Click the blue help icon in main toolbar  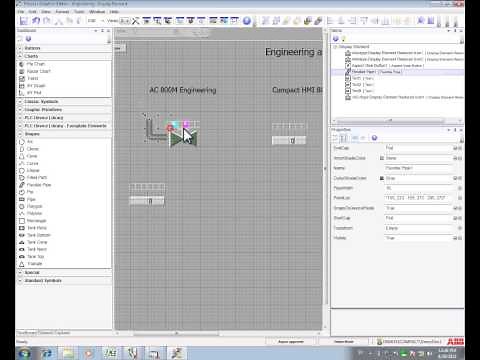coord(247,21)
